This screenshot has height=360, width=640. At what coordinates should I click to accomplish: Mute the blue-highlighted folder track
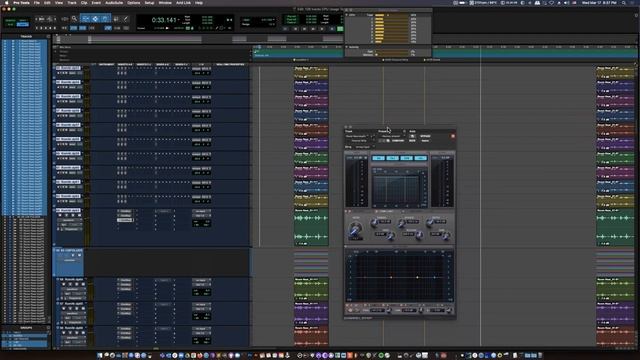coord(79,255)
